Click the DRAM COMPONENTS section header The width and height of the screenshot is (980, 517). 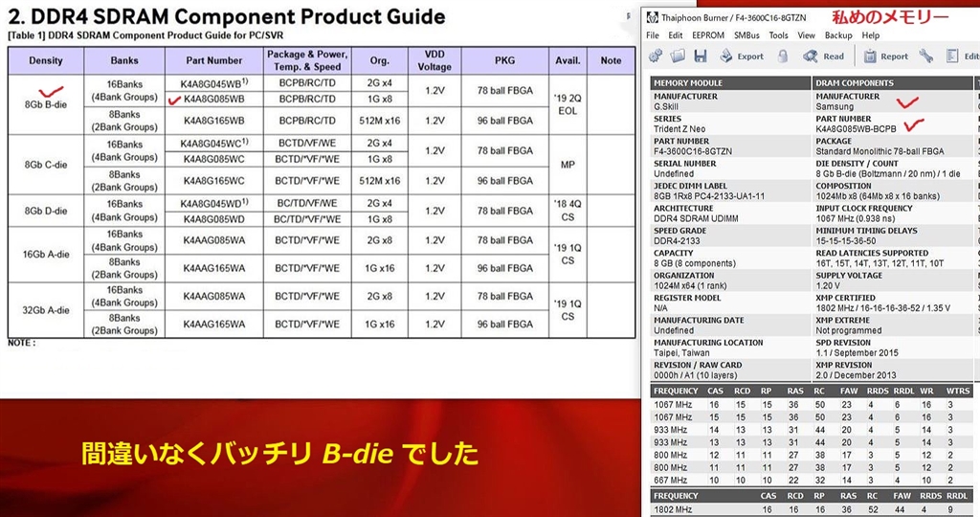click(892, 82)
